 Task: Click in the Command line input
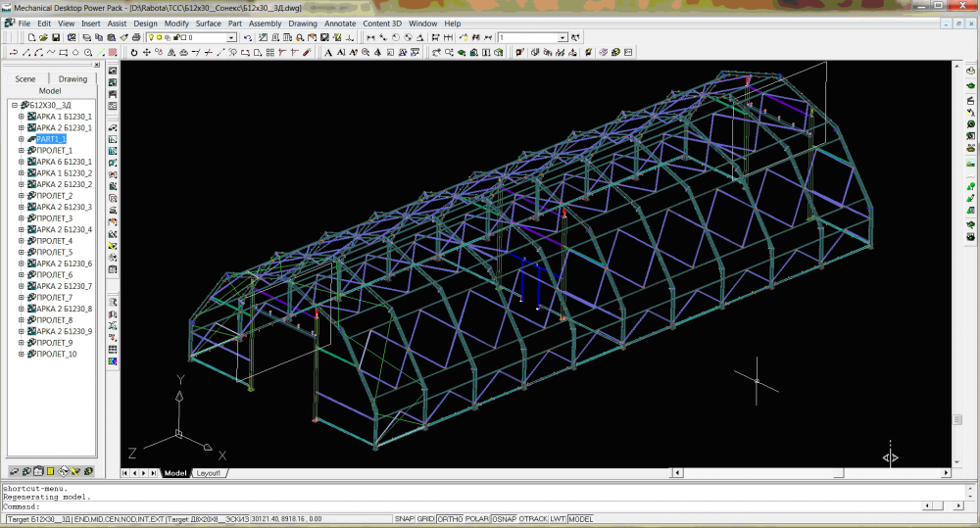click(x=392, y=505)
